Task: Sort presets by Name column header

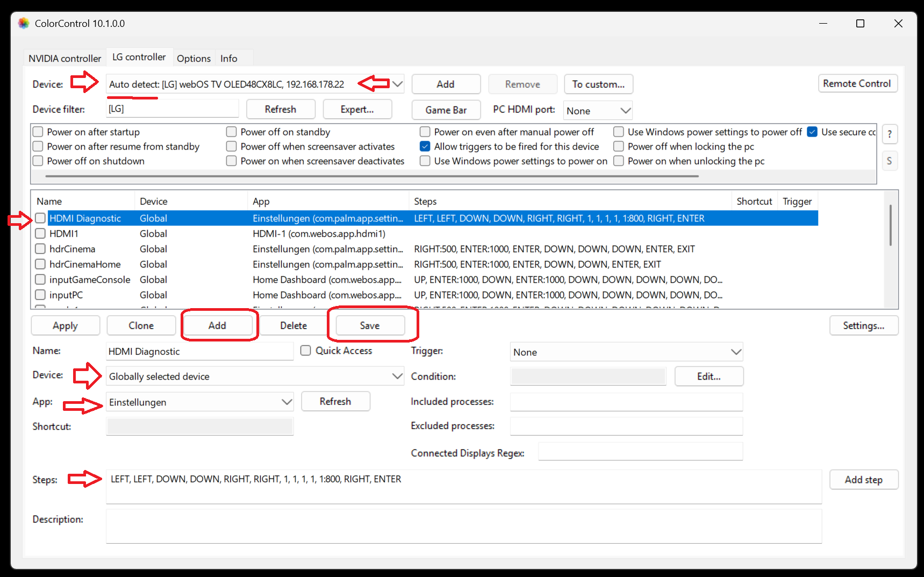Action: click(83, 201)
